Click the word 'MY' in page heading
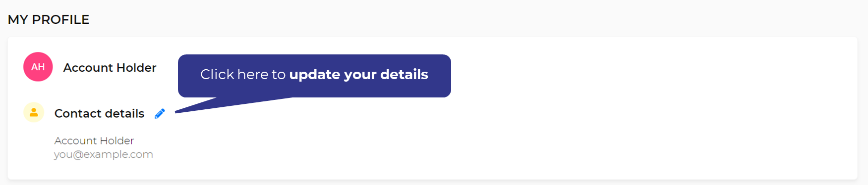 18,19
